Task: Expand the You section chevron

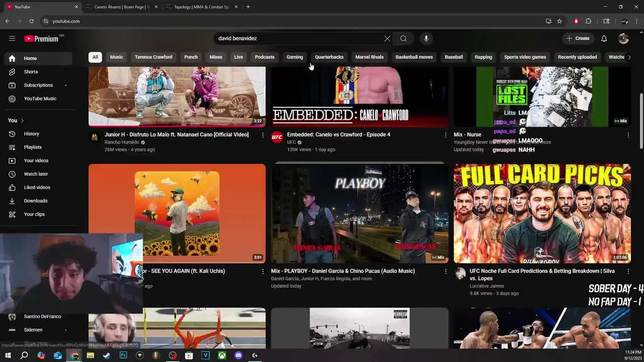Action: point(22,121)
